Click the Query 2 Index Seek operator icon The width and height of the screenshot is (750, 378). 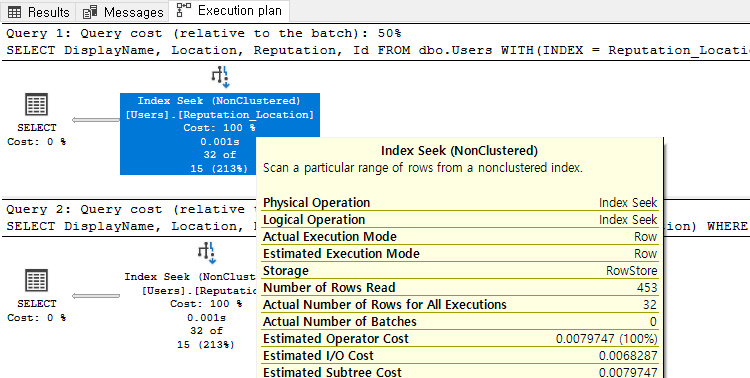[x=207, y=253]
